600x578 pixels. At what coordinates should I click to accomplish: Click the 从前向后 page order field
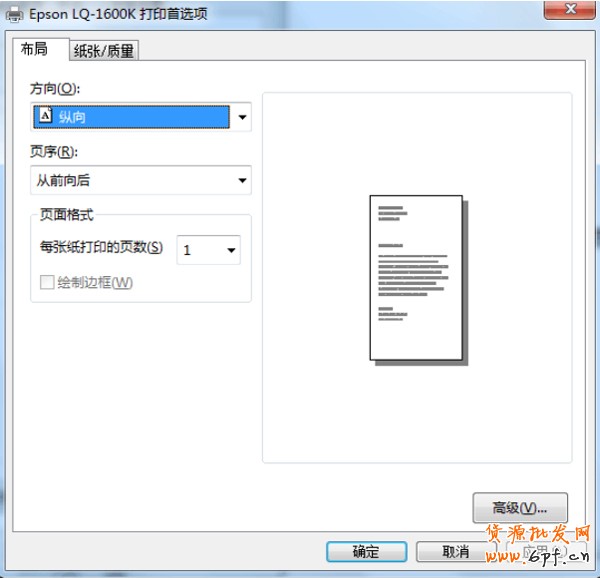(130, 181)
